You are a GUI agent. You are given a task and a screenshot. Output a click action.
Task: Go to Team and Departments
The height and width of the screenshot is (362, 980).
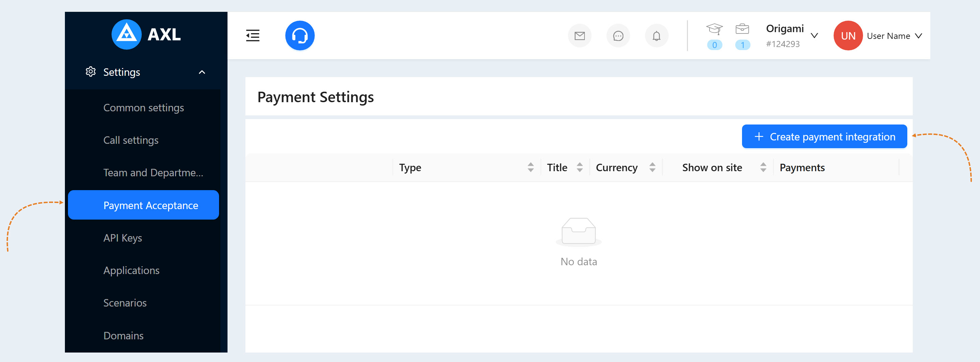pos(153,173)
